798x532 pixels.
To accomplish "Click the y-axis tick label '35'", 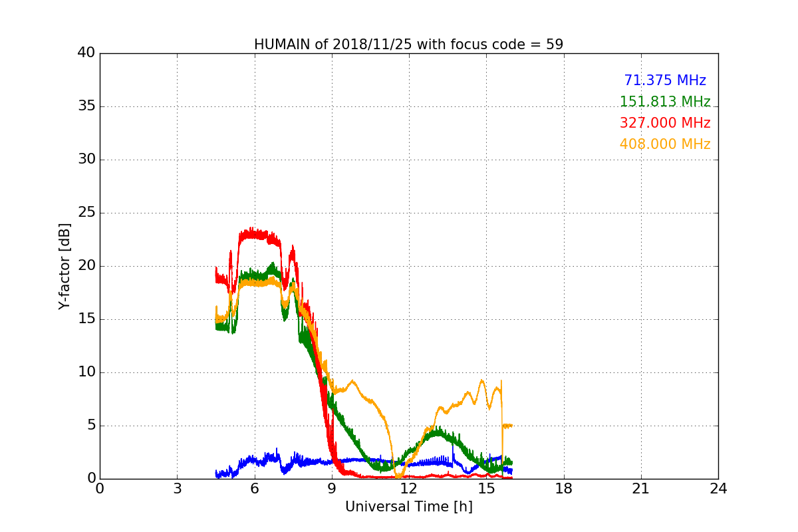I will pos(86,106).
